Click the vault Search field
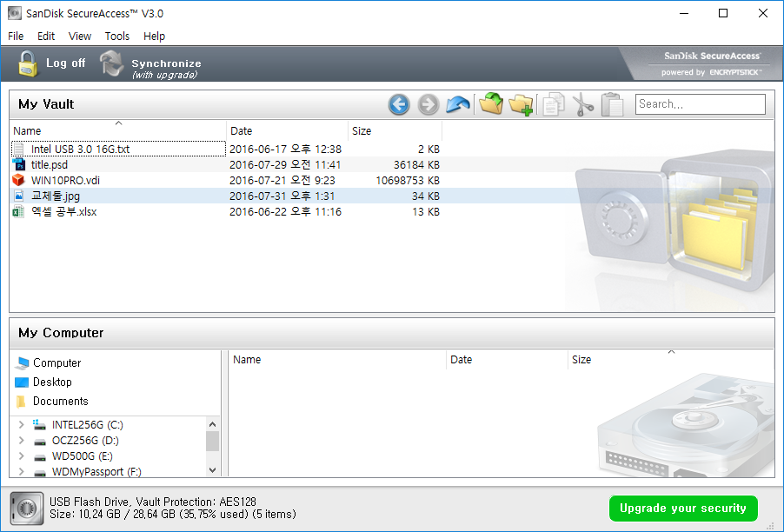The height and width of the screenshot is (532, 784). tap(700, 104)
